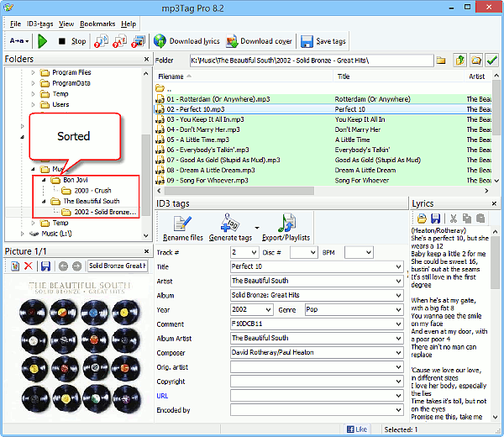The height and width of the screenshot is (437, 504).
Task: Open the Help menu
Action: [x=129, y=24]
